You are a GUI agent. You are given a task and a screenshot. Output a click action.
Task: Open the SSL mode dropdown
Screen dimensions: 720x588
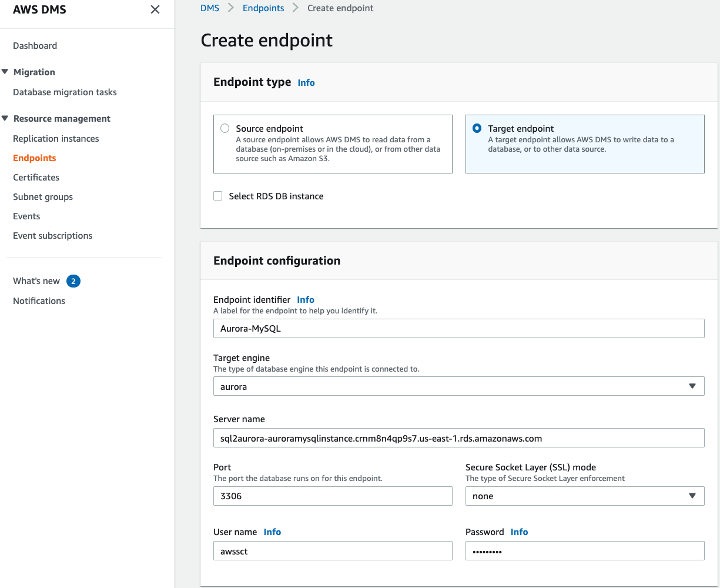[584, 496]
